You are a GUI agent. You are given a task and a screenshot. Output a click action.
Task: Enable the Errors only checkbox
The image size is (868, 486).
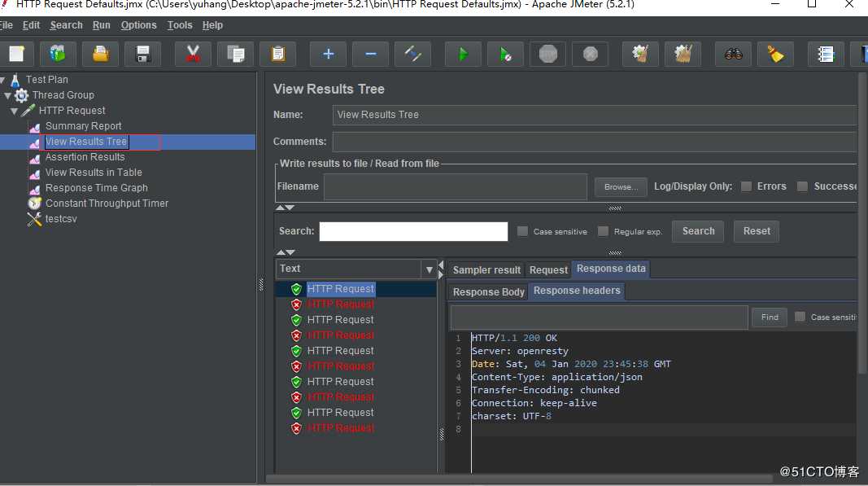coord(746,186)
